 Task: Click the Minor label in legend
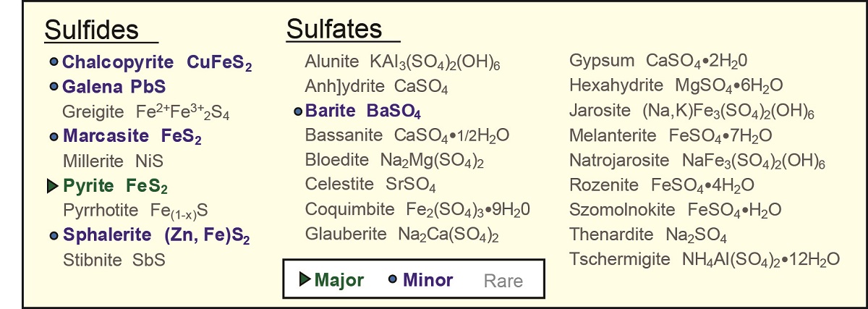pyautogui.click(x=427, y=280)
